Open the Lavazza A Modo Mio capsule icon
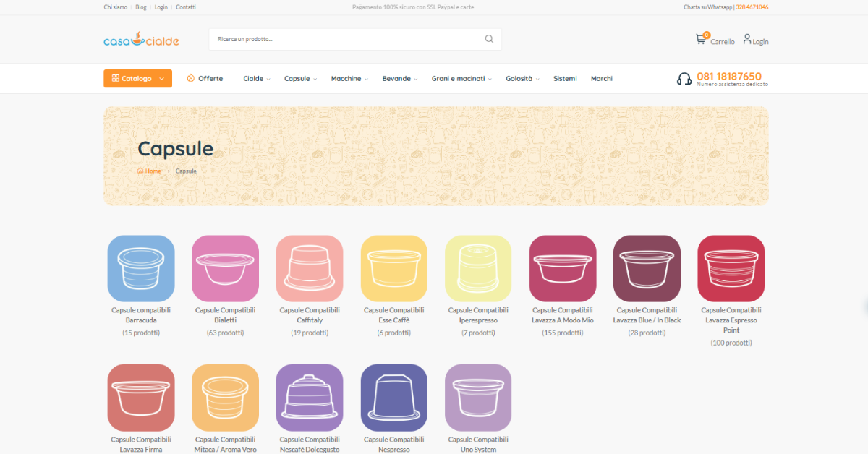This screenshot has width=868, height=454. click(x=563, y=268)
